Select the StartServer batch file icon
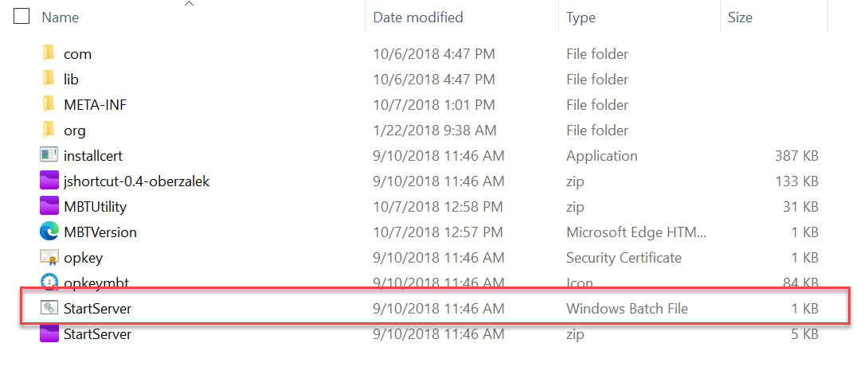 click(x=49, y=308)
